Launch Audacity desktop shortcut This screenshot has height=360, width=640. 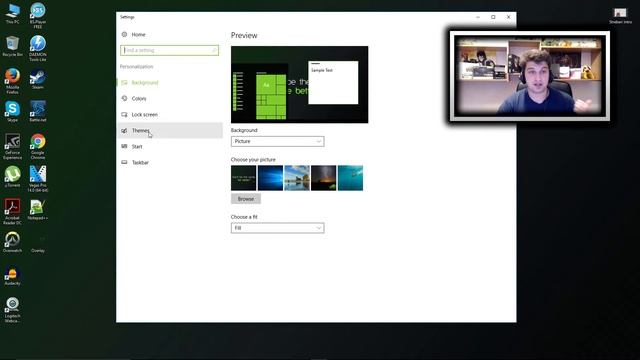point(12,276)
